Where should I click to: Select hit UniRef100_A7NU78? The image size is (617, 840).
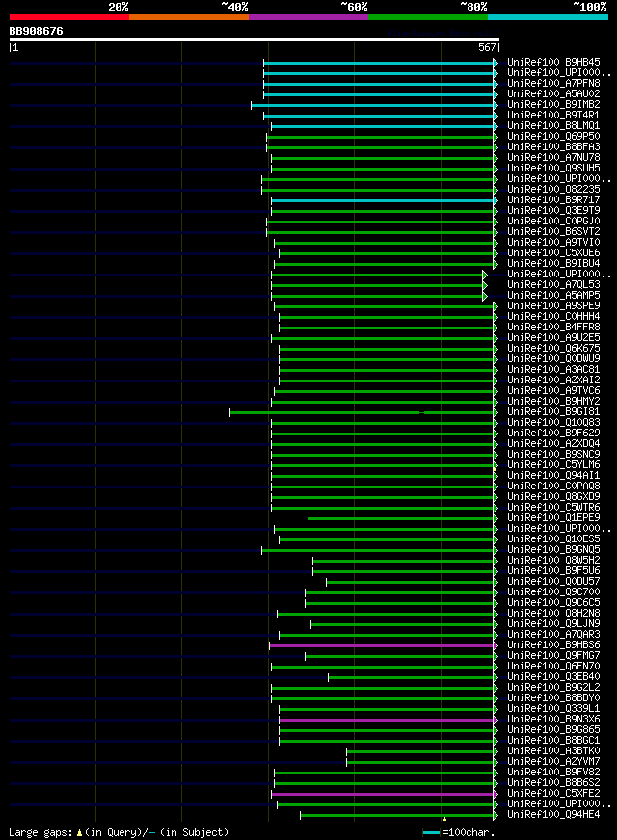click(553, 158)
